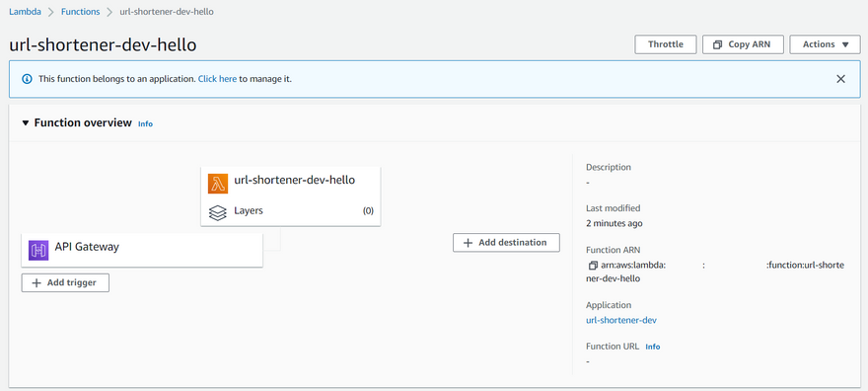Open the Function overview Info link
This screenshot has height=391, width=868.
(x=146, y=124)
